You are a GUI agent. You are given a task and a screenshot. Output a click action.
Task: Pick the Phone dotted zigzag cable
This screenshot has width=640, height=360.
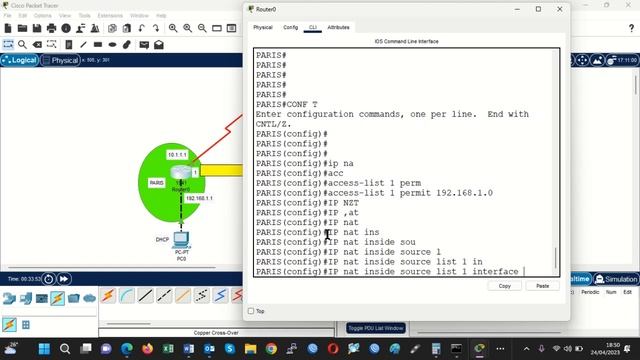(202, 296)
